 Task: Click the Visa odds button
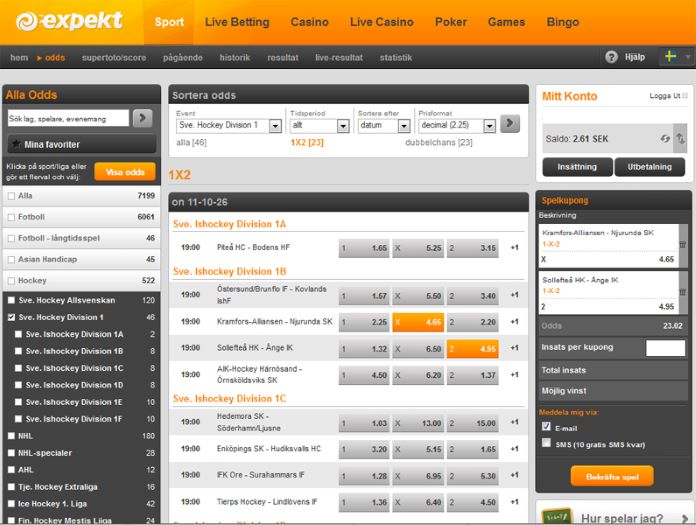coord(125,172)
